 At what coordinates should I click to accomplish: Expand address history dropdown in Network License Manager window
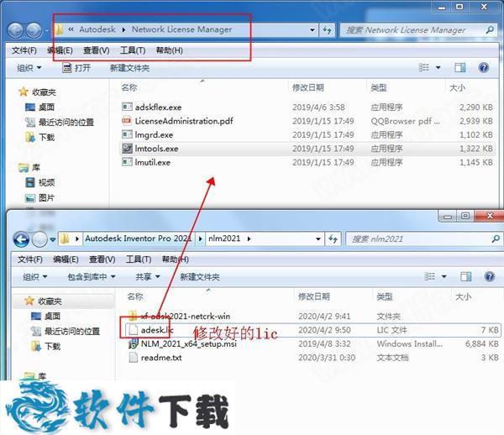point(312,30)
